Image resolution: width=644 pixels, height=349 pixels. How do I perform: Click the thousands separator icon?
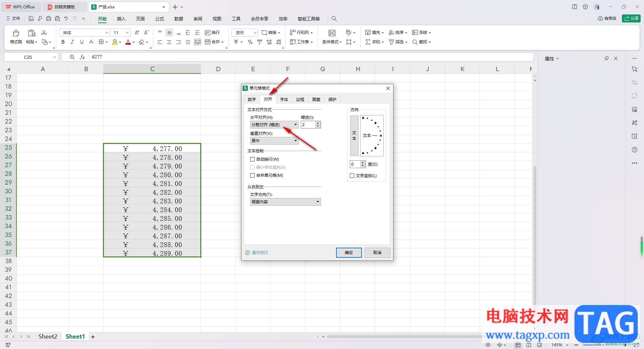pos(260,42)
